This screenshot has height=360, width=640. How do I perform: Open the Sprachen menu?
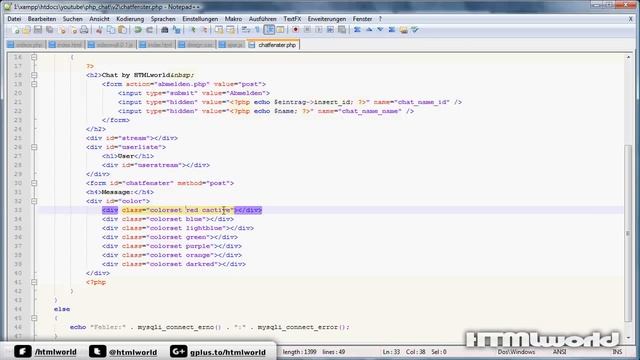[x=163, y=19]
